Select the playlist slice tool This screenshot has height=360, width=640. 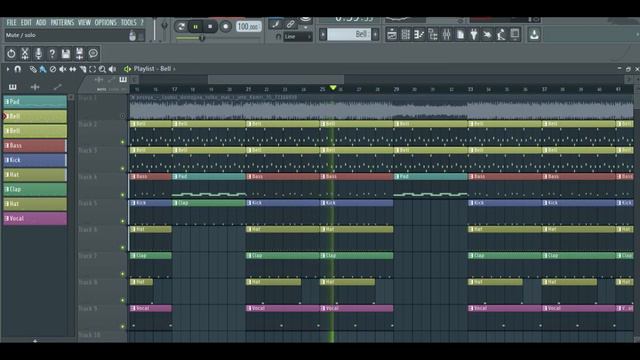pyautogui.click(x=83, y=69)
